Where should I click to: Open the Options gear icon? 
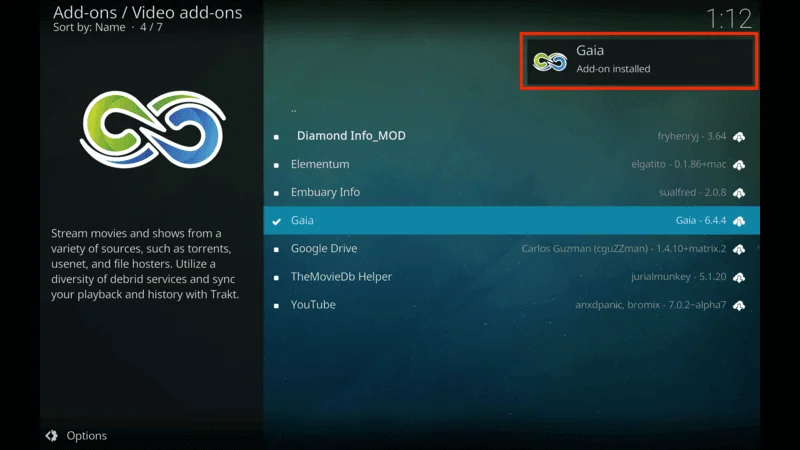click(x=52, y=436)
